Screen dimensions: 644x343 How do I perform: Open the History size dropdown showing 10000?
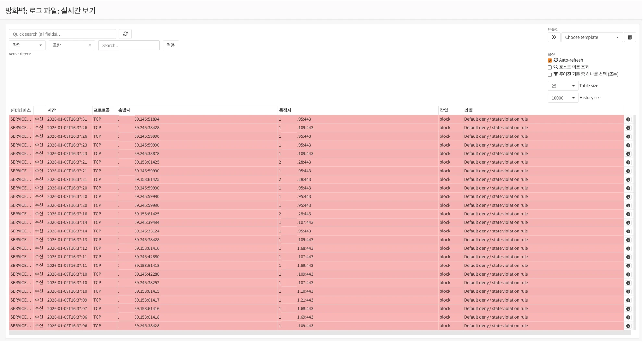[x=563, y=98]
